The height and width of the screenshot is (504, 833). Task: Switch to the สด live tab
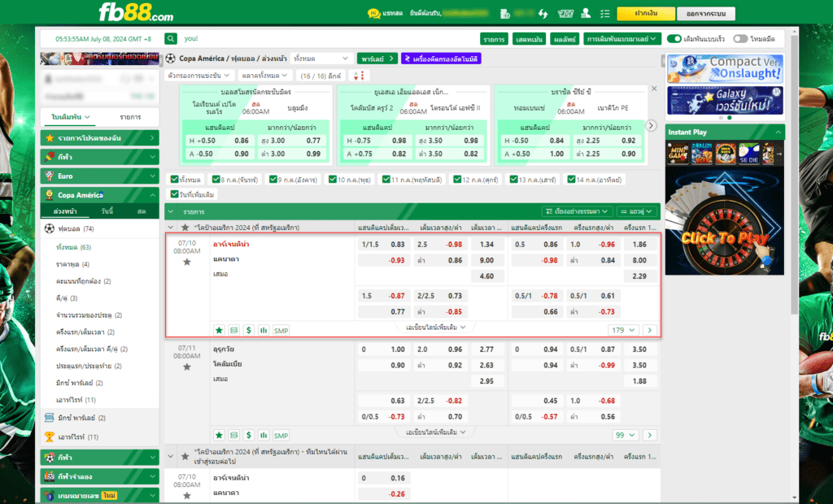[x=142, y=211]
